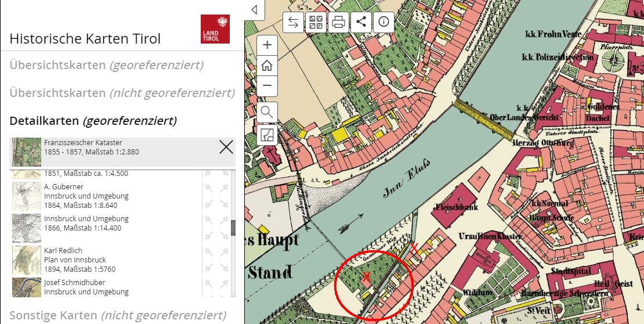Viewport: 644px width, 324px height.
Task: Place Josef Schmidhuber map in upper-right quadrant
Action: coord(224,284)
